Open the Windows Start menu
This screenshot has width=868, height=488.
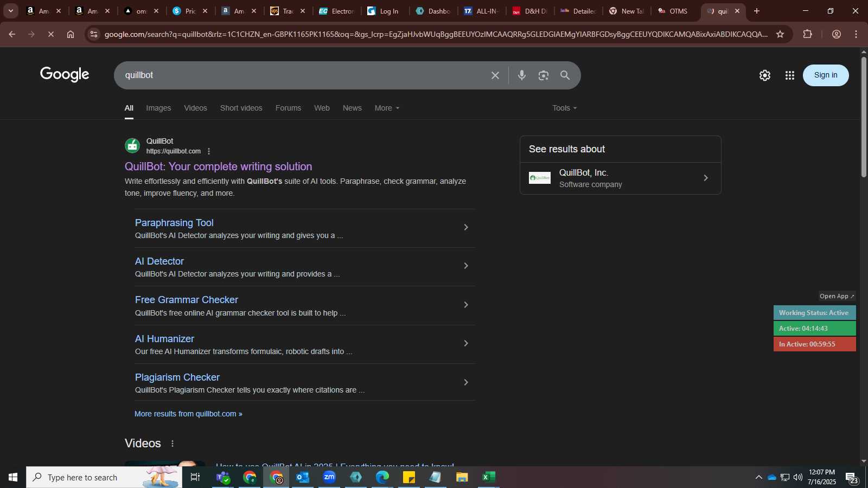13,477
